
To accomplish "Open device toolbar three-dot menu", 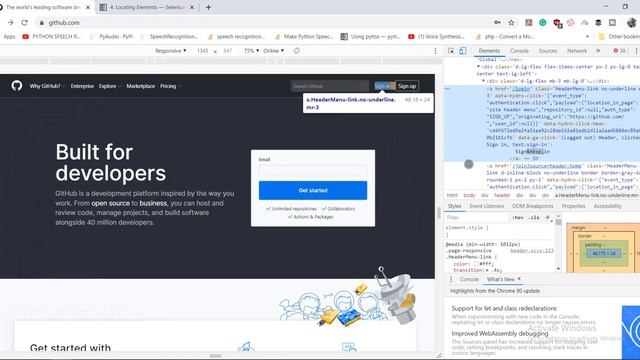I will (435, 51).
